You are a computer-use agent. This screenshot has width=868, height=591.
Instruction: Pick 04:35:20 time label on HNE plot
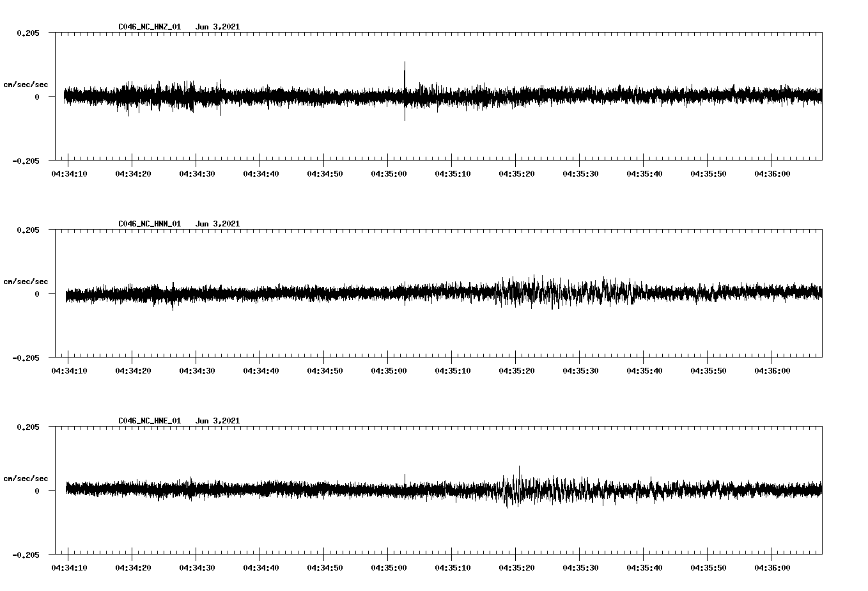(x=515, y=568)
